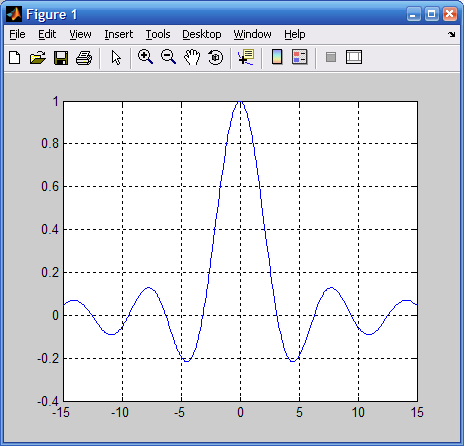This screenshot has height=446, width=464.
Task: Activate the Zoom Out magnifier tool
Action: (x=168, y=57)
